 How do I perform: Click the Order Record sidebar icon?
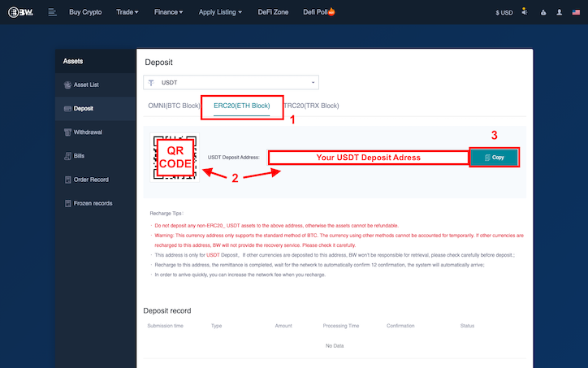coord(67,180)
